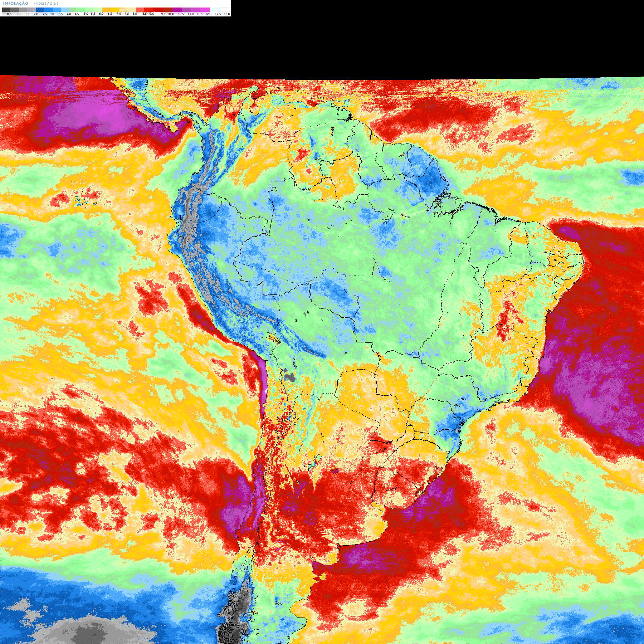Click the 1.5 legend value label
The width and height of the screenshot is (644, 644).
[27, 14]
